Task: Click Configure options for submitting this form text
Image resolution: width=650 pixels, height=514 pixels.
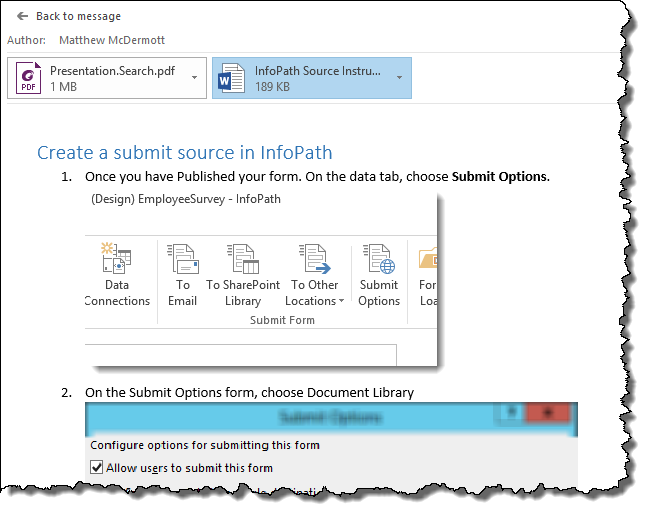Action: coord(205,445)
